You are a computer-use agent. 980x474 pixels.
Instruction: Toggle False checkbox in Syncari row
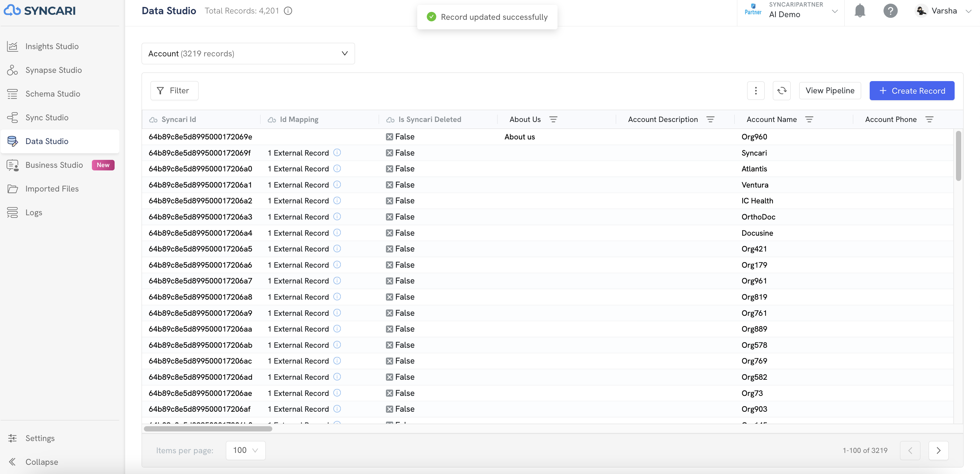pos(389,153)
